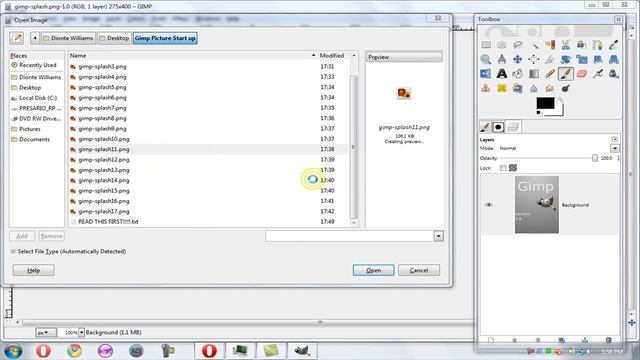Select gimp-splash14.png file
The width and height of the screenshot is (640, 360).
click(208, 180)
